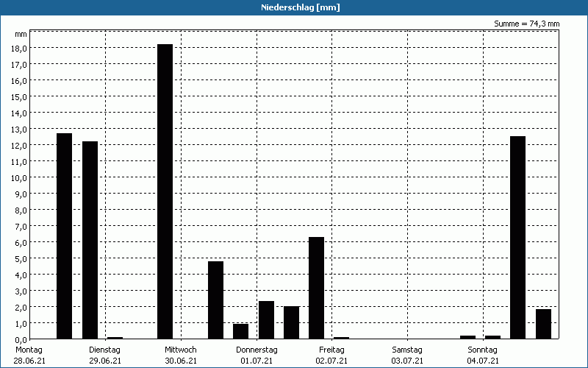Click the date 28.06.21
This screenshot has height=368, width=588.
point(29,361)
